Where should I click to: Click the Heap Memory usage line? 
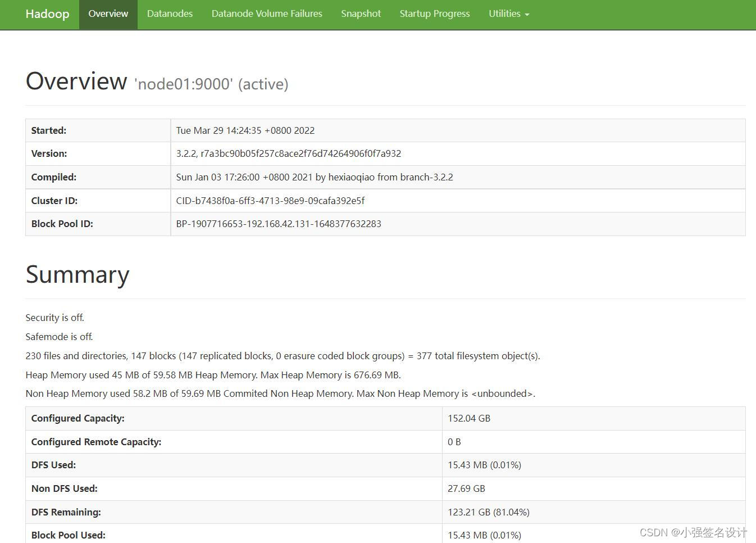coord(213,375)
